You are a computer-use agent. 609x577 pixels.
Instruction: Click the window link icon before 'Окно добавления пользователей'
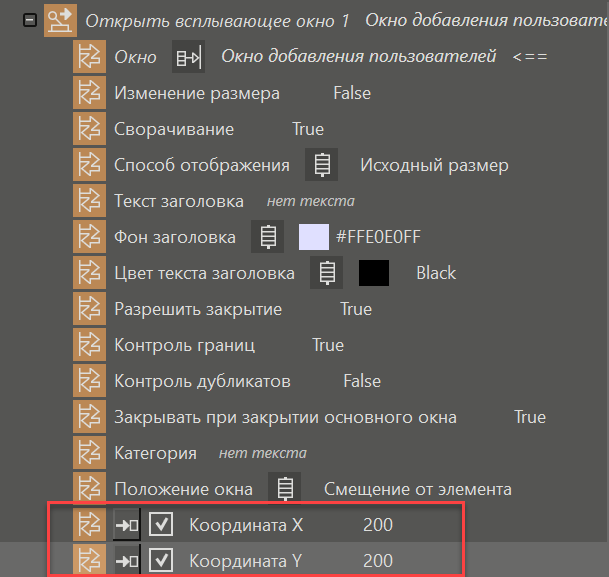coord(188,57)
